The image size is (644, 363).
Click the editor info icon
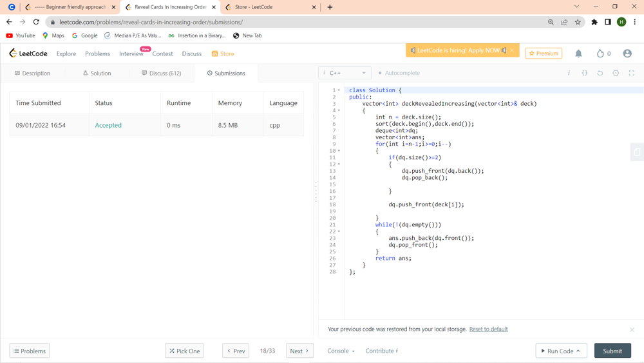click(569, 73)
